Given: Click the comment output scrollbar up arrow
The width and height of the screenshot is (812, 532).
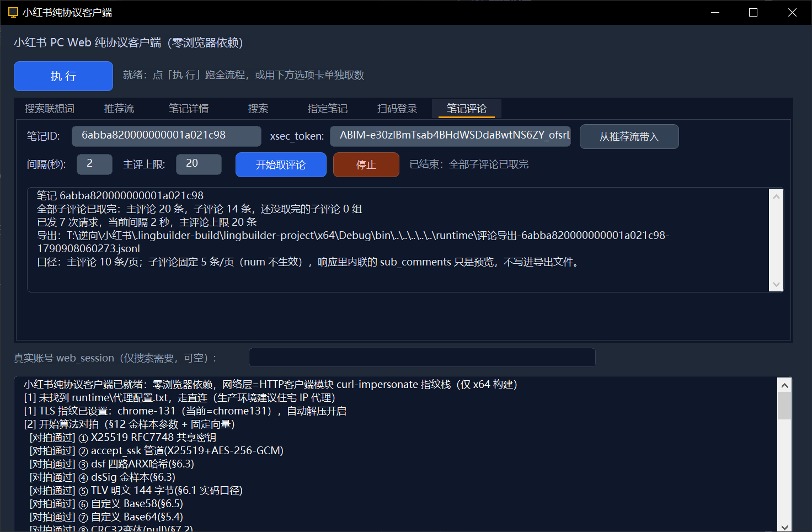Looking at the screenshot, I should 776,196.
